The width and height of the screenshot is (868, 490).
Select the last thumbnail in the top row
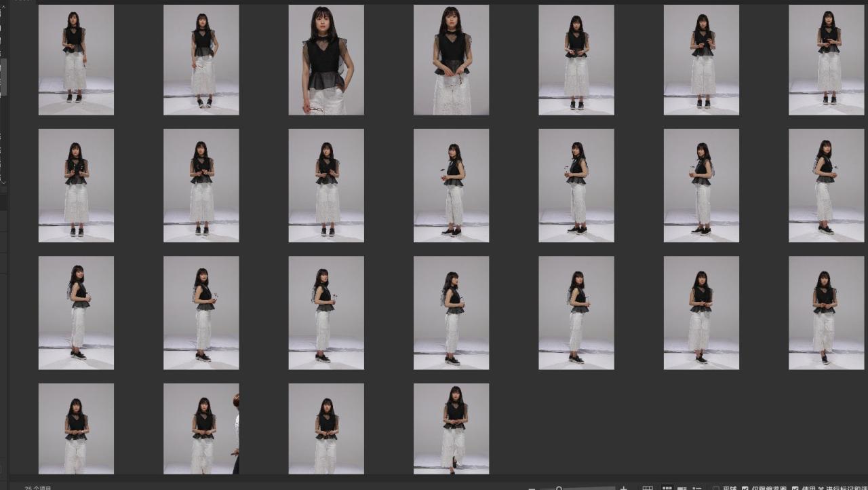tap(826, 60)
